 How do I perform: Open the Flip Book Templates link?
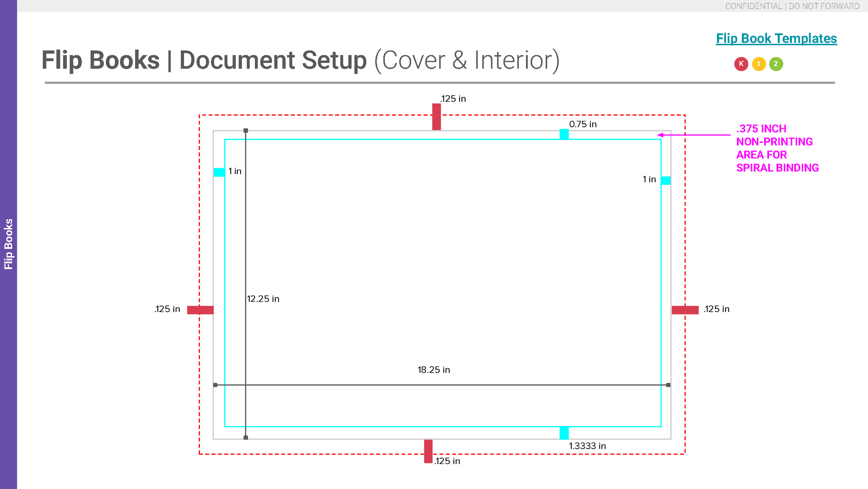point(776,38)
